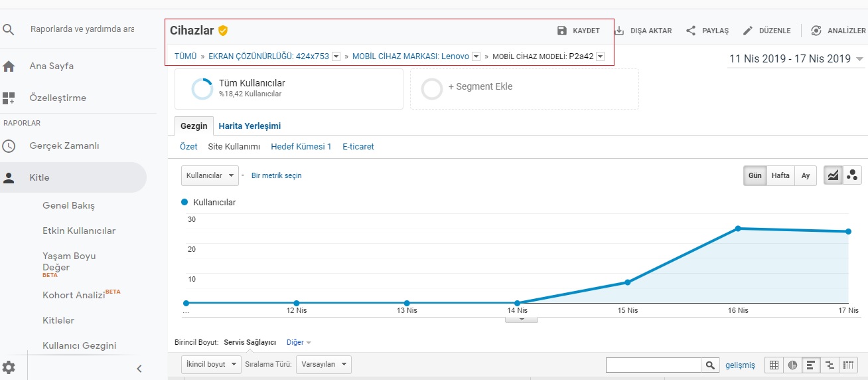The image size is (868, 380).
Task: Click the Kaydet save disk icon
Action: (x=562, y=31)
